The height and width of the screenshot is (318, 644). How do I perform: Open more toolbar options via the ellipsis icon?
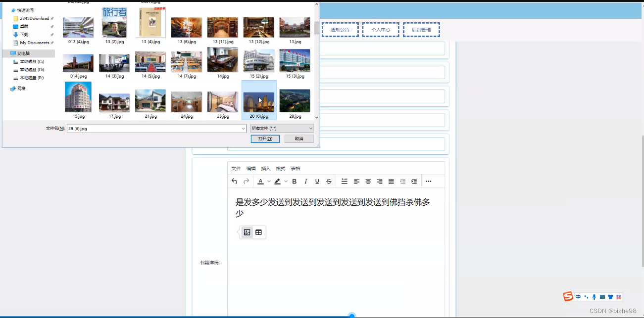pos(428,182)
